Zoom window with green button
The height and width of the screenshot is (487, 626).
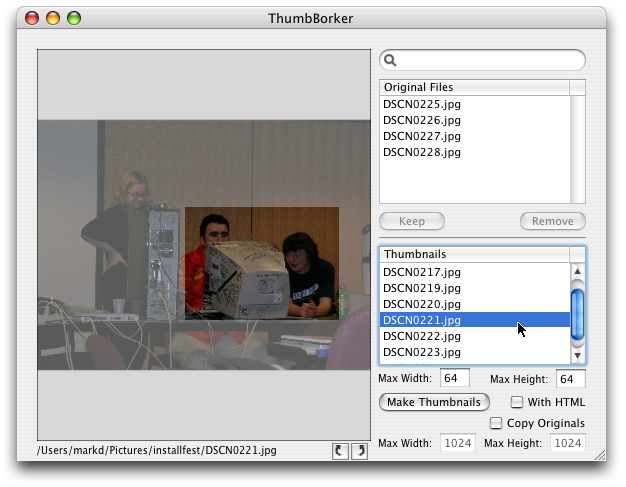click(x=74, y=18)
